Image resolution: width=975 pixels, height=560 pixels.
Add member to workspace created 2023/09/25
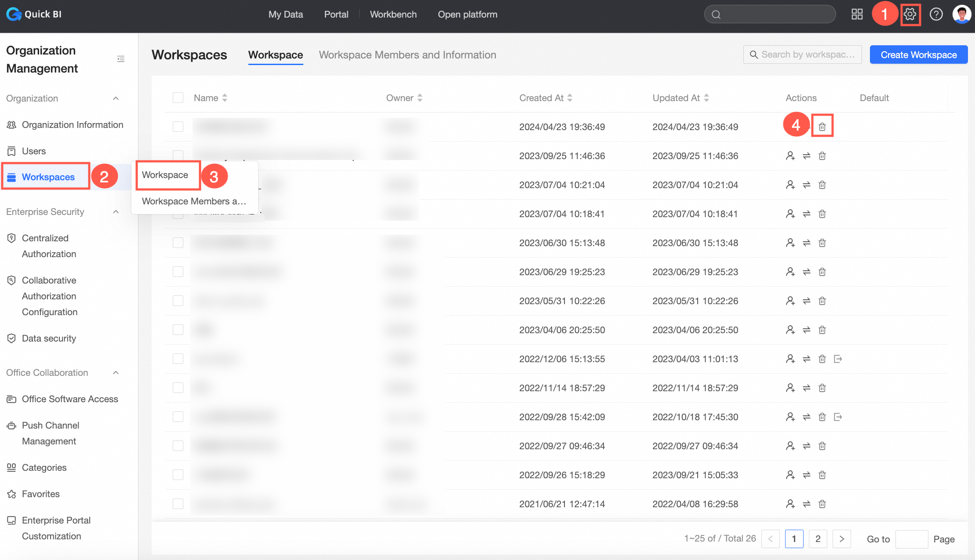[x=790, y=156]
